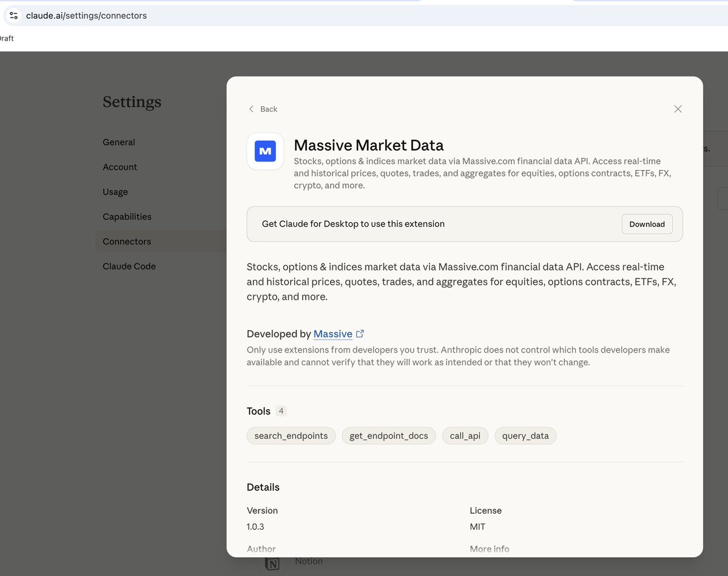
Task: Open Capabilities settings section
Action: (127, 217)
